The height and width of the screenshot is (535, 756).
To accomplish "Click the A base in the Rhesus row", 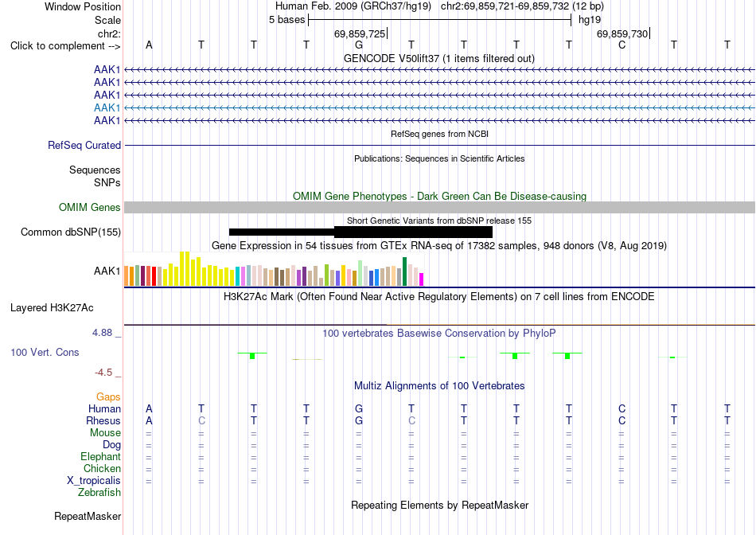I will [149, 420].
